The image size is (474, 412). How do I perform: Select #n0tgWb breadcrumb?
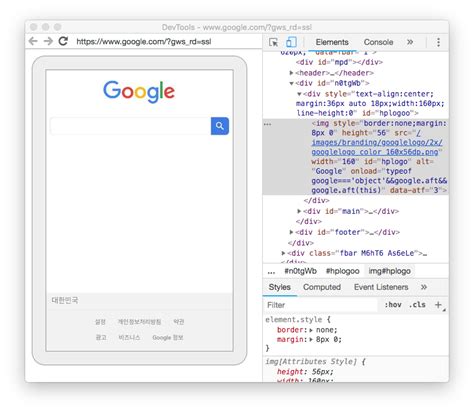point(300,271)
